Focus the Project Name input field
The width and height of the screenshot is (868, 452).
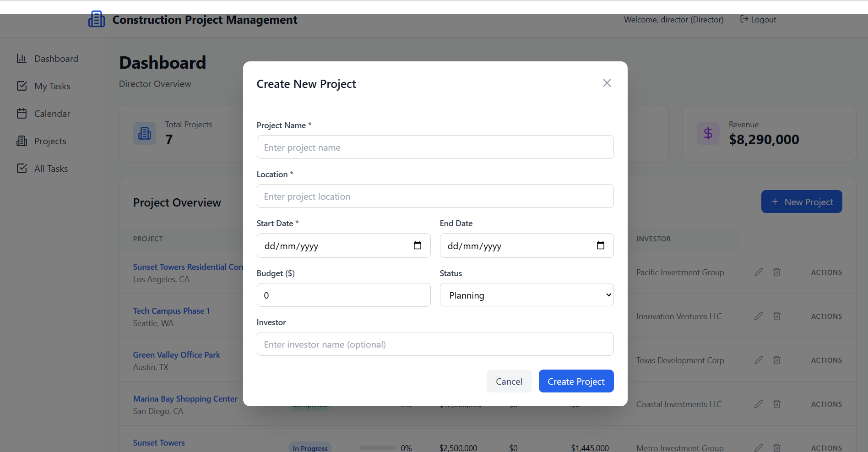(435, 147)
